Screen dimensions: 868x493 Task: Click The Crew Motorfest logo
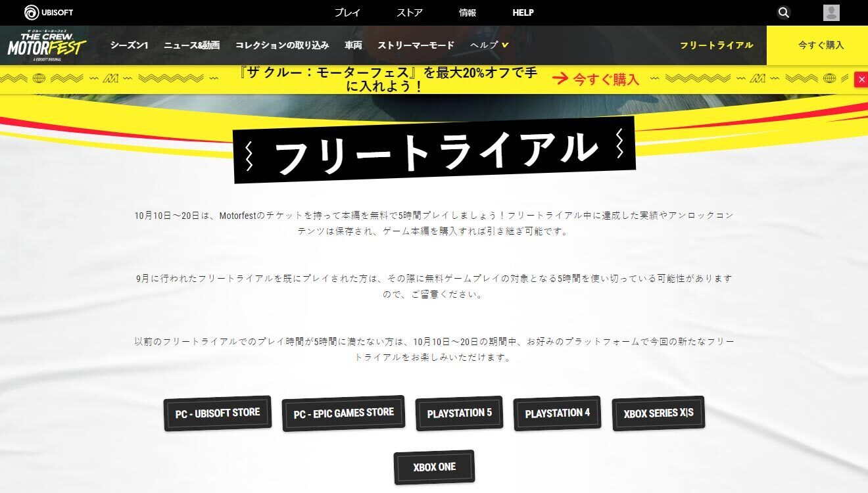click(47, 45)
